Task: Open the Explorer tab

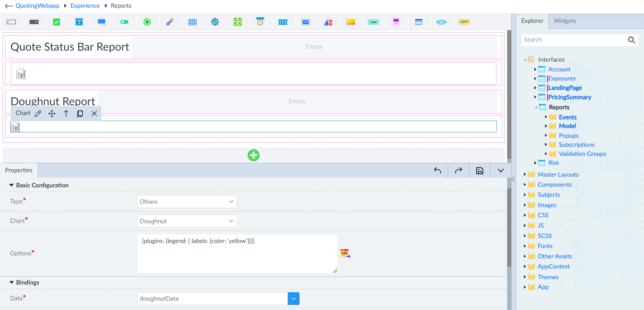Action: pyautogui.click(x=532, y=21)
